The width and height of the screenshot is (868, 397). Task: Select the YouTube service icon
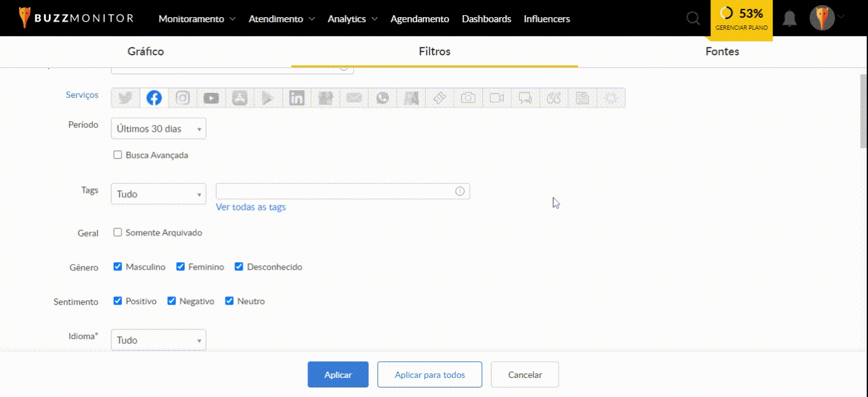coord(212,98)
